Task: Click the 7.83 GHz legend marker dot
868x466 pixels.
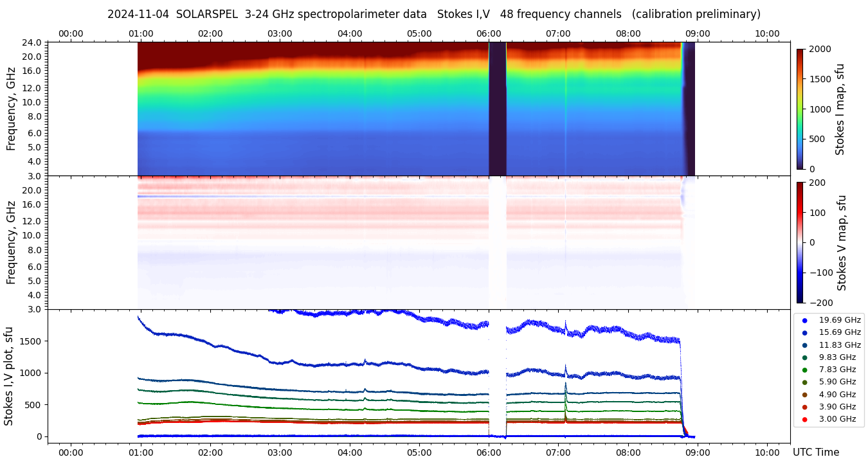Action: [x=804, y=370]
